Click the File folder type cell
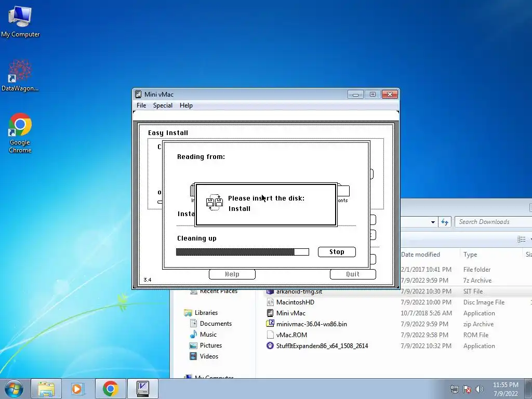This screenshot has height=399, width=532. pyautogui.click(x=477, y=270)
